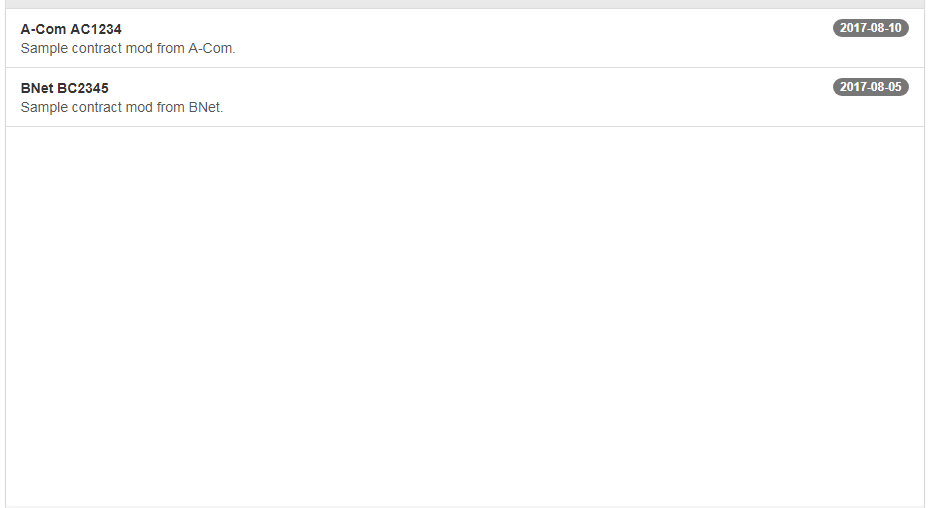Image resolution: width=930 pixels, height=508 pixels.
Task: Click the BC2345 contract number
Action: [83, 88]
